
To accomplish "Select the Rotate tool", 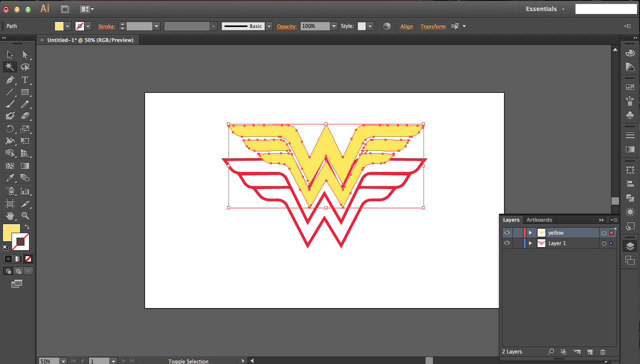I will click(x=10, y=129).
